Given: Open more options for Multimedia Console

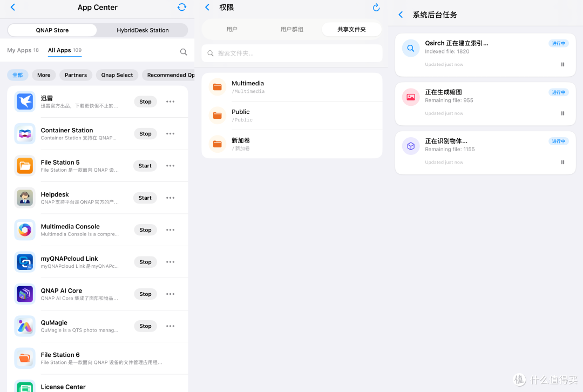Looking at the screenshot, I should click(x=170, y=230).
